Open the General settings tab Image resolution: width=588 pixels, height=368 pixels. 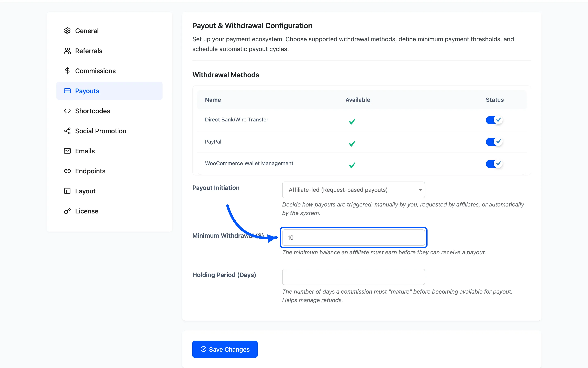point(109,31)
